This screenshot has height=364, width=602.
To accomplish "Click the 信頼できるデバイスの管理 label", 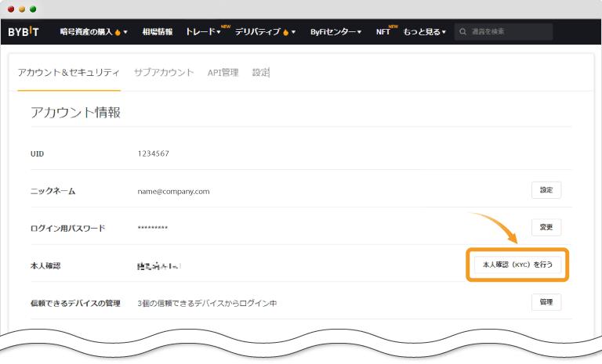I will coord(75,303).
